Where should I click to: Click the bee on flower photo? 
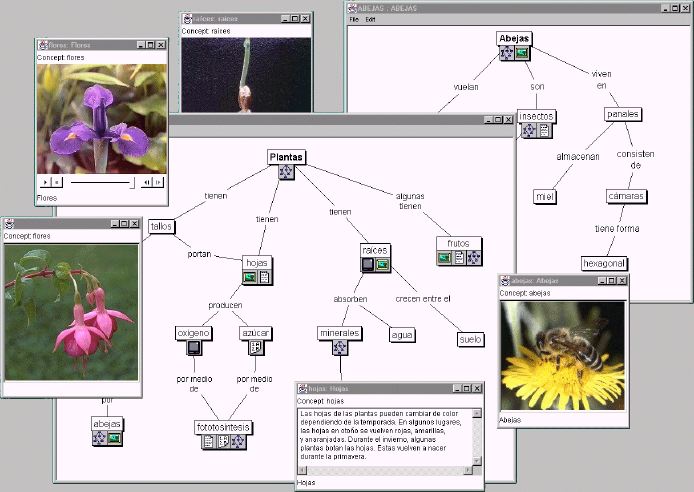[563, 353]
